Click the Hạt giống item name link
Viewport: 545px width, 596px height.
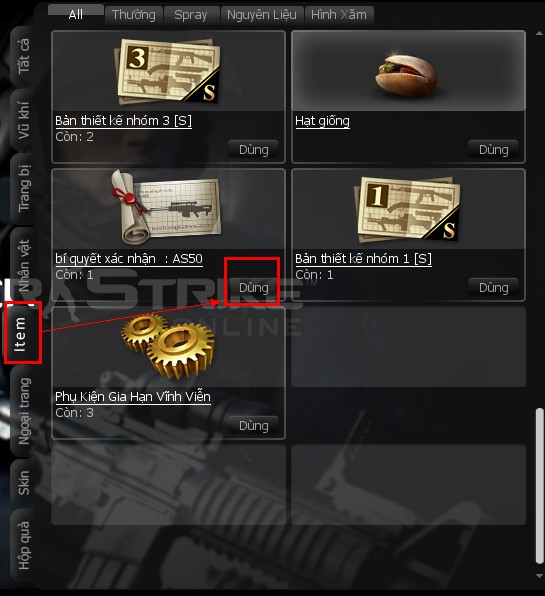(322, 121)
